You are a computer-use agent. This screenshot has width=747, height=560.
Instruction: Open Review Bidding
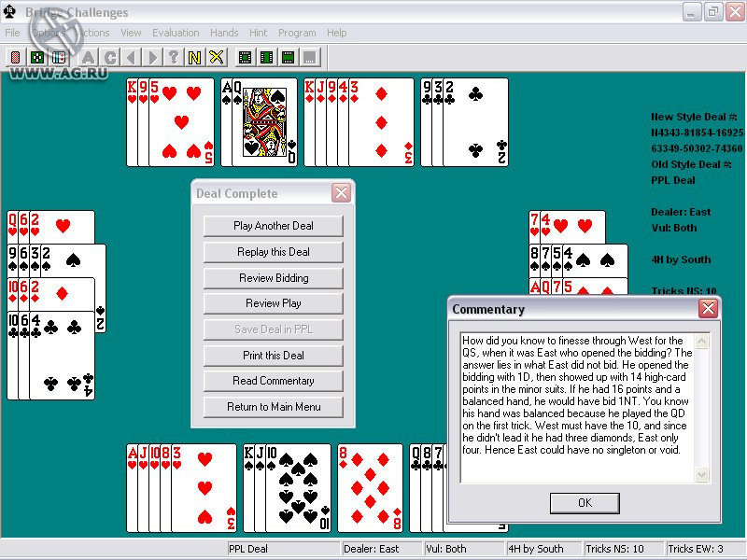pyautogui.click(x=274, y=277)
